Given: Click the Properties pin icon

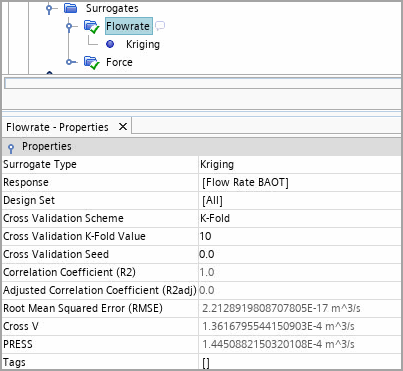Looking at the screenshot, I should point(11,148).
